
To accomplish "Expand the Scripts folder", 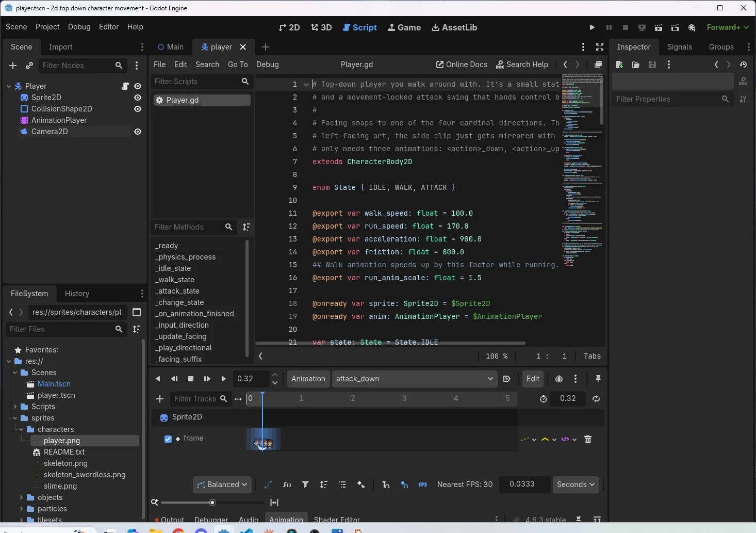I will [15, 407].
